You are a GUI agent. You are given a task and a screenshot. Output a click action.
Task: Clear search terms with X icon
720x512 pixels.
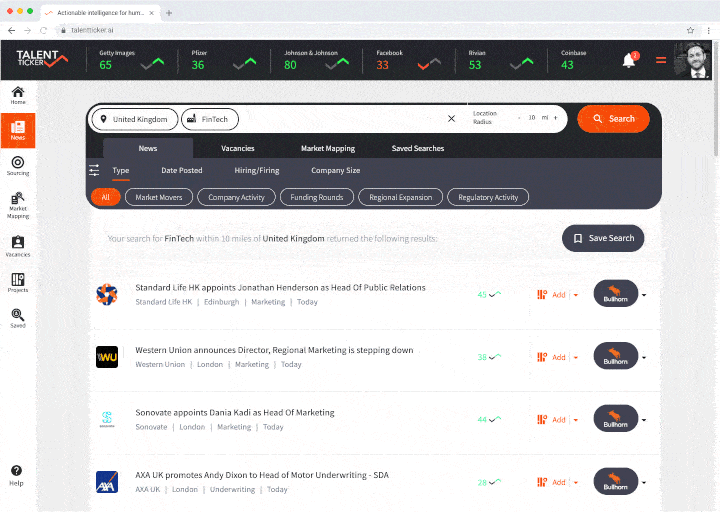click(x=451, y=118)
